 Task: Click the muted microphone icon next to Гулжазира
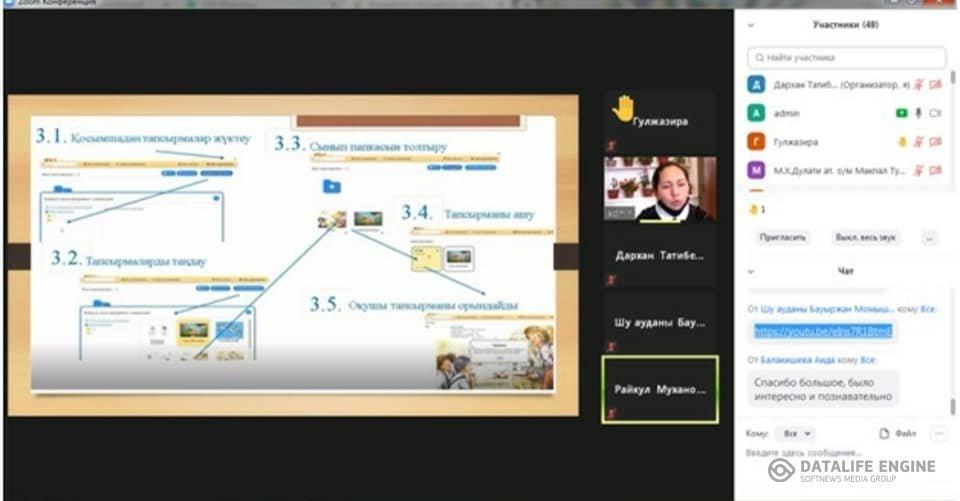click(x=918, y=142)
